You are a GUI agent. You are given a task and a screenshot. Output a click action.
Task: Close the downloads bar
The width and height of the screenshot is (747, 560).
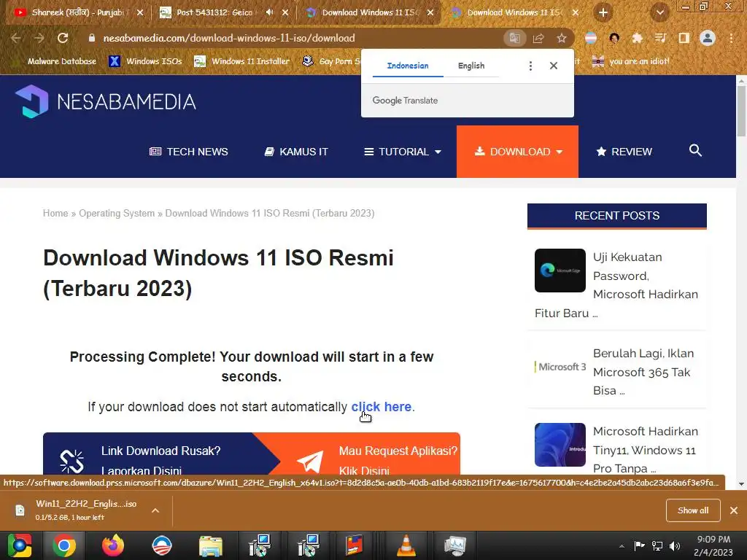pyautogui.click(x=734, y=510)
